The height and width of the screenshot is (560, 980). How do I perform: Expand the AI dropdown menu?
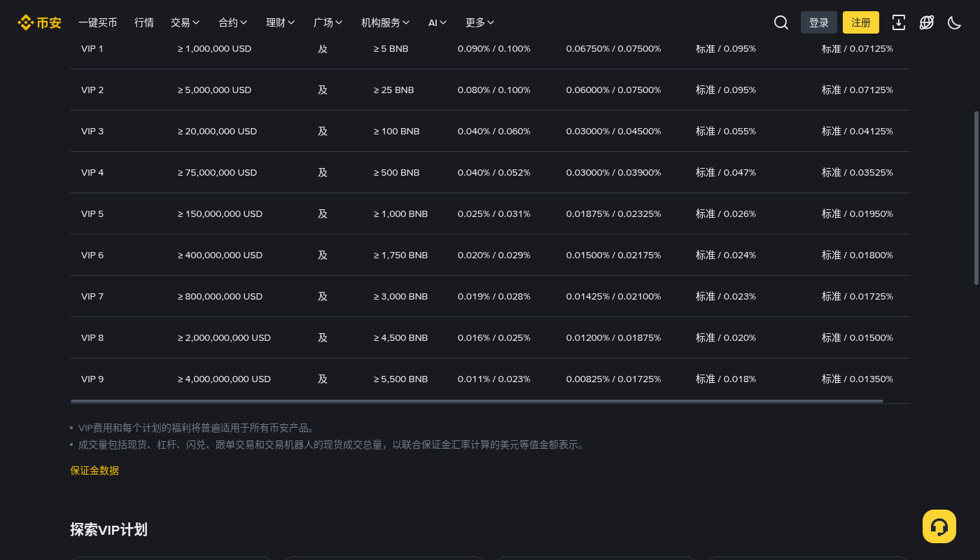(x=438, y=22)
